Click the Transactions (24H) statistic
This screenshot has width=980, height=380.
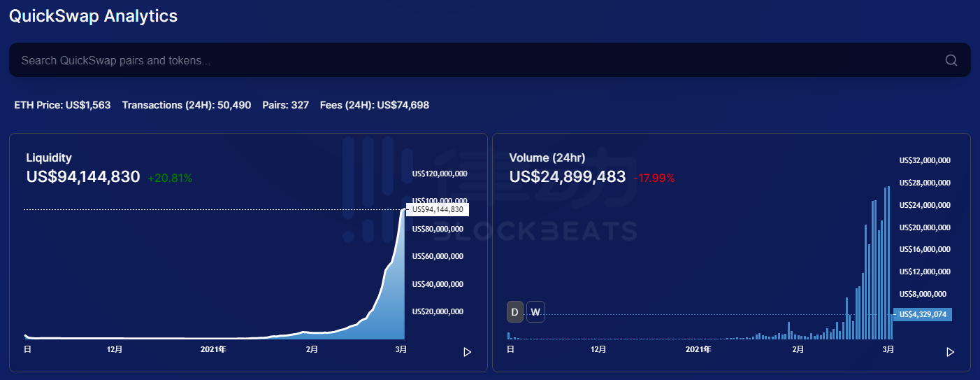point(187,105)
